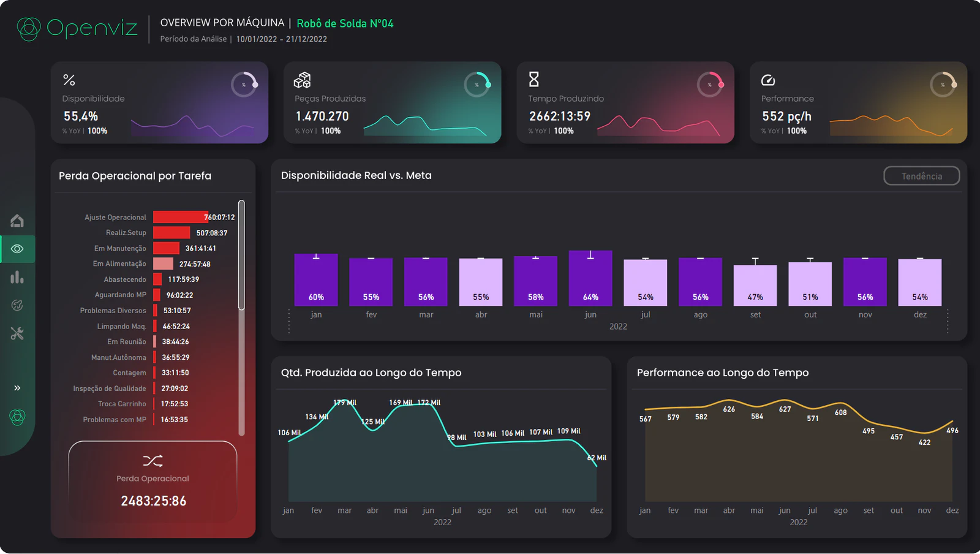980x554 pixels.
Task: Click the boxes icon on Peças Produzidas card
Action: tap(303, 80)
